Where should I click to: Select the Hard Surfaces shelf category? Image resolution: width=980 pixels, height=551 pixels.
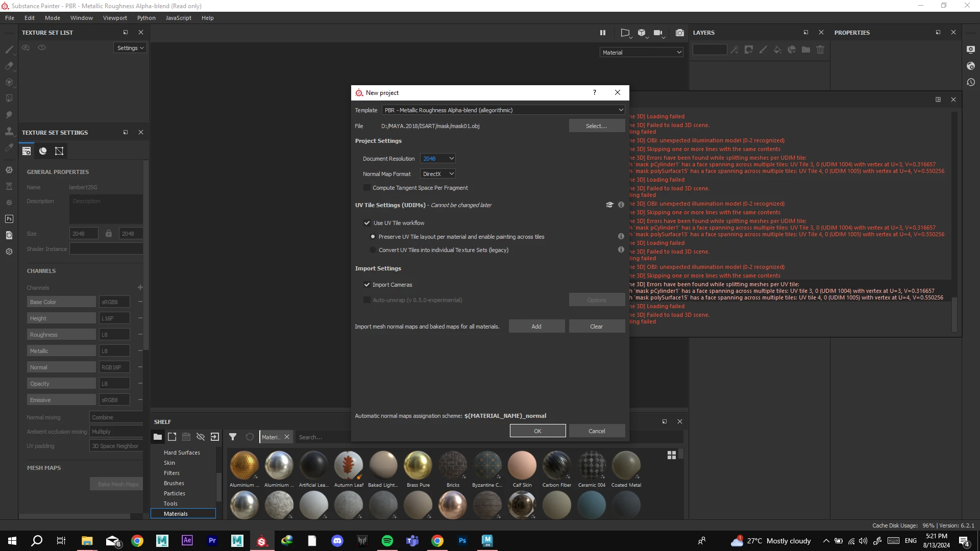coord(182,453)
